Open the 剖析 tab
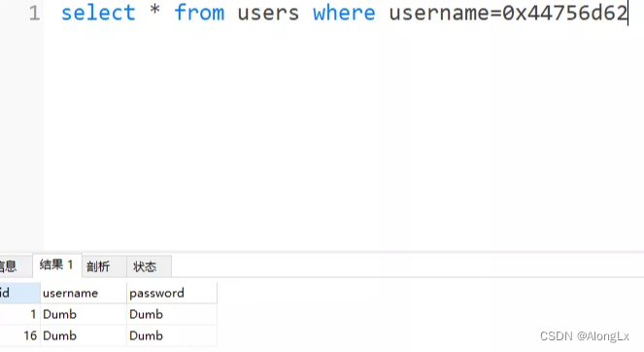Screen dimensions: 644x352 point(104,266)
